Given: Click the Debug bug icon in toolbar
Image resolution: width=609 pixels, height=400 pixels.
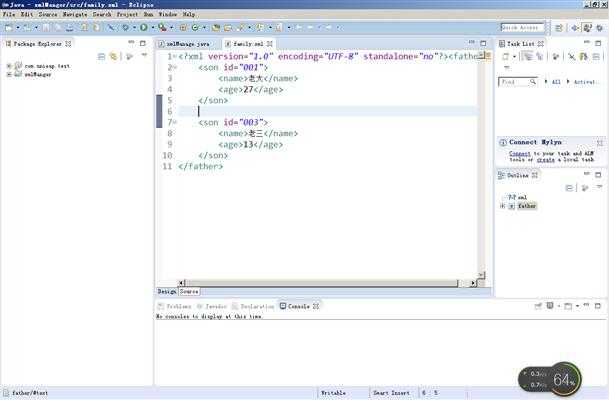Looking at the screenshot, I should [x=125, y=28].
